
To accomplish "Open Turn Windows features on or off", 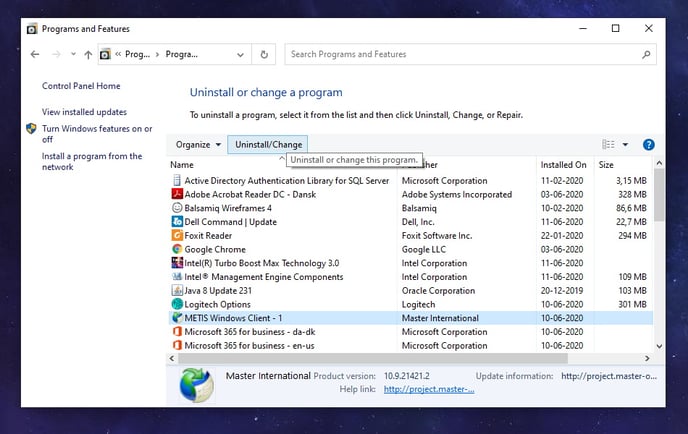I will pyautogui.click(x=97, y=134).
